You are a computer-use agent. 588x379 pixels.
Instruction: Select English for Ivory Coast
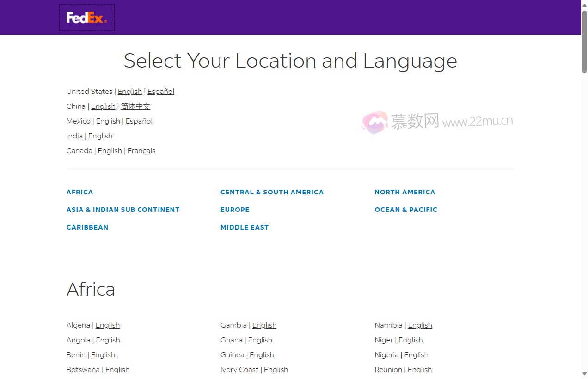(x=276, y=370)
